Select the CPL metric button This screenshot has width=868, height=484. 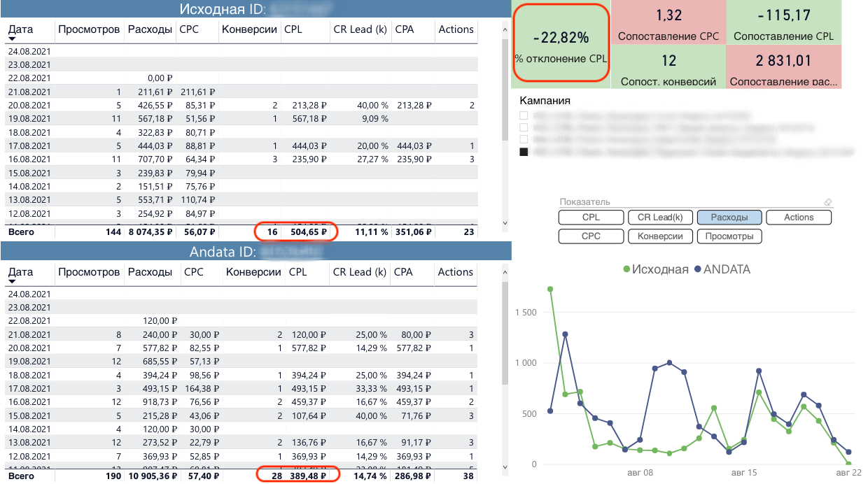591,218
